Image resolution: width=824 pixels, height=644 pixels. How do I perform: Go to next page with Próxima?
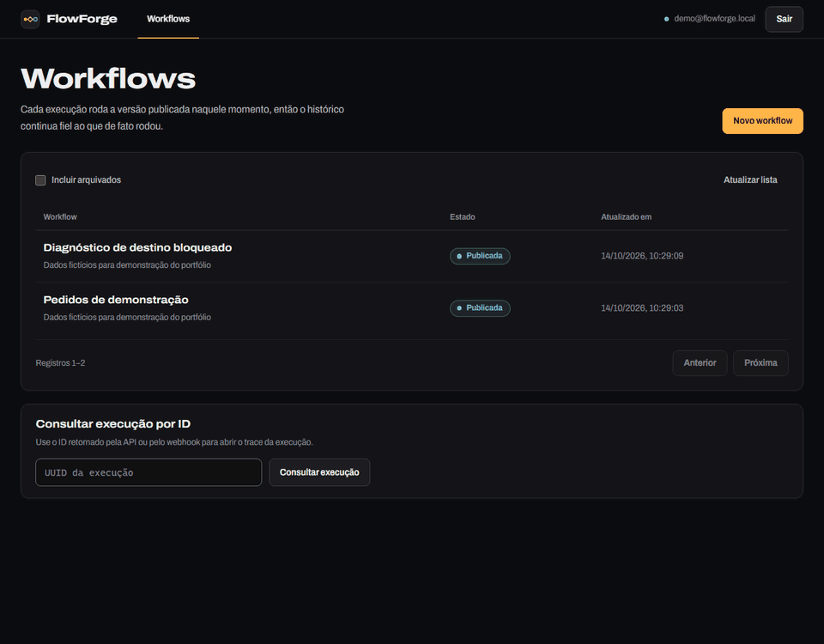click(x=760, y=362)
